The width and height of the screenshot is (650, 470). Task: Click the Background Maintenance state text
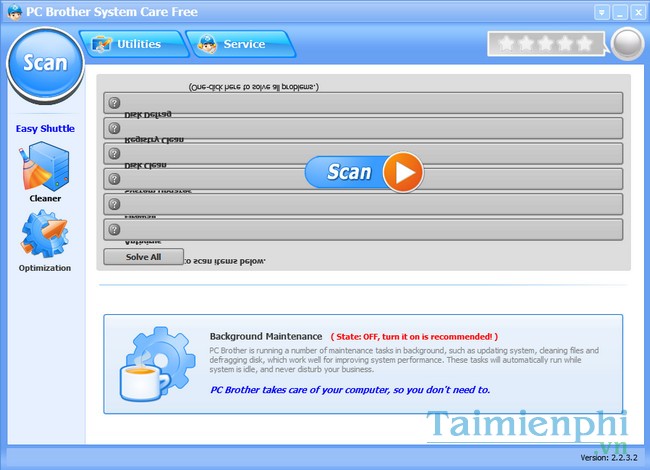(414, 337)
